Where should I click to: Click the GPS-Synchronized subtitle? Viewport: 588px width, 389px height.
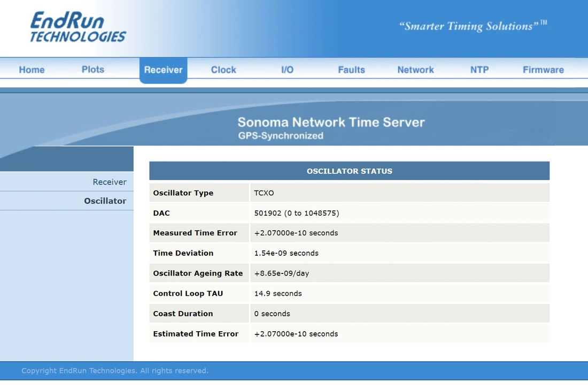click(x=281, y=135)
